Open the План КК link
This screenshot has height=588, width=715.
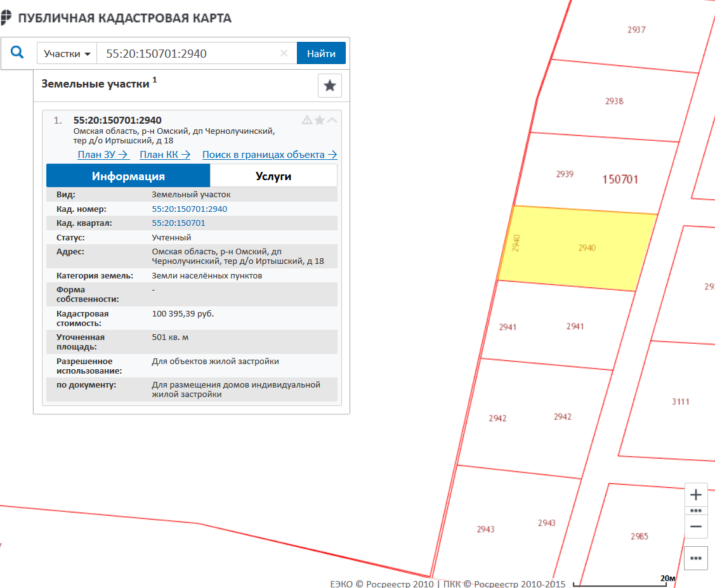point(165,155)
